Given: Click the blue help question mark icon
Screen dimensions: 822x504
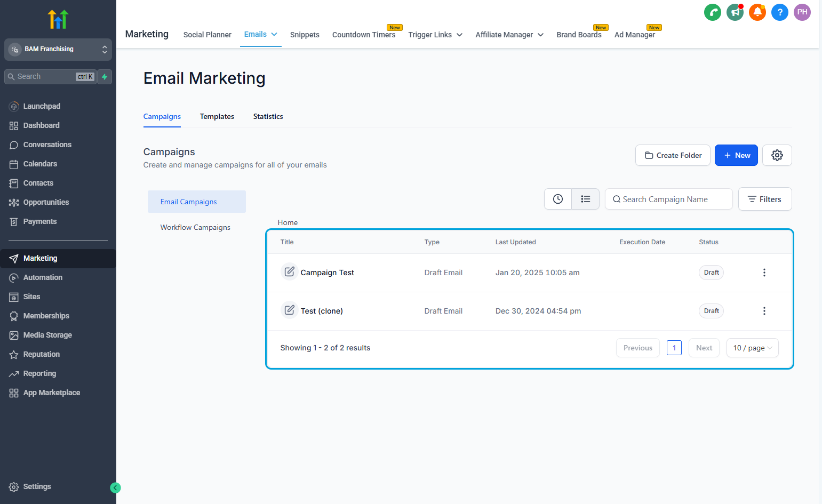Looking at the screenshot, I should tap(780, 12).
